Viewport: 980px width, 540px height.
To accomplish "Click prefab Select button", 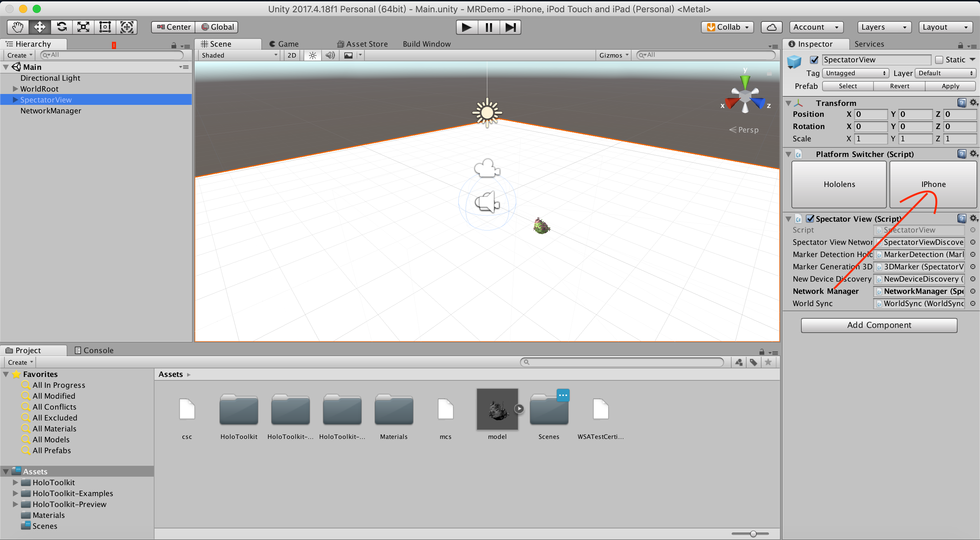I will click(848, 86).
